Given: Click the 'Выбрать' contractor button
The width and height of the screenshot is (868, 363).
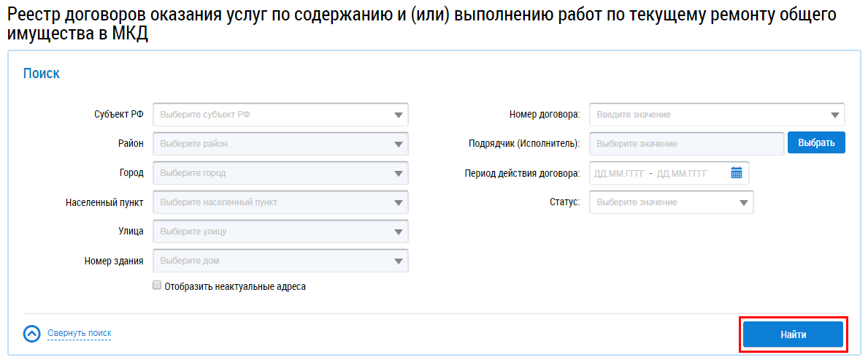Looking at the screenshot, I should coord(816,143).
